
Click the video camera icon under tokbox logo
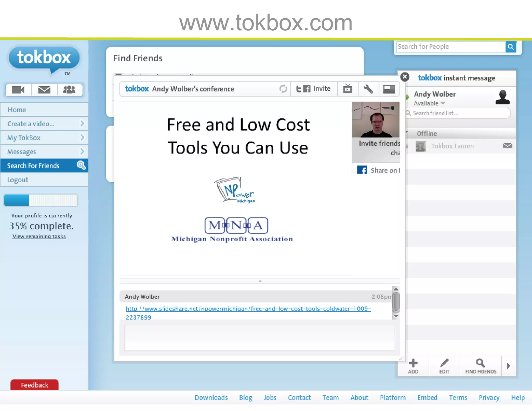(x=18, y=90)
